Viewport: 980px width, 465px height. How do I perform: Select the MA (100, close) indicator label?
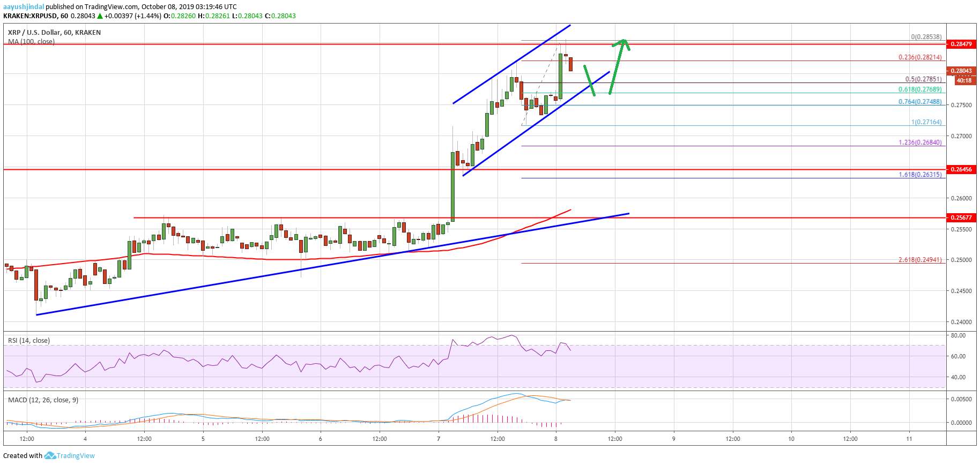click(x=31, y=41)
